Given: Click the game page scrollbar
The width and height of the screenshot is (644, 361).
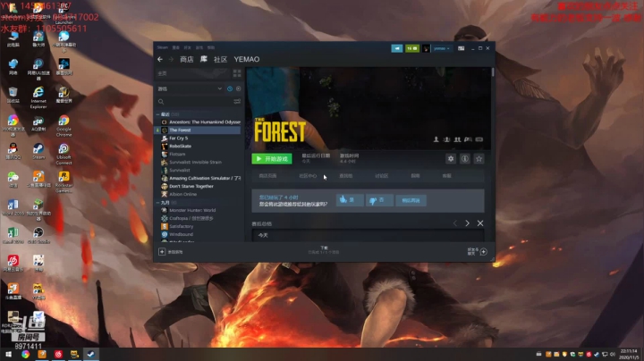Looking at the screenshot, I should point(493,72).
